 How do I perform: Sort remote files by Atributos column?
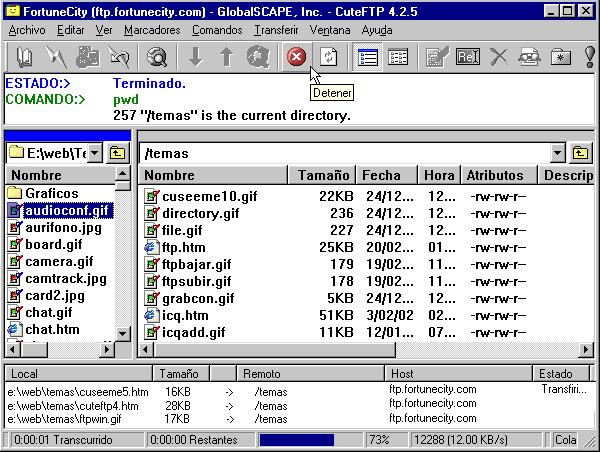[499, 175]
